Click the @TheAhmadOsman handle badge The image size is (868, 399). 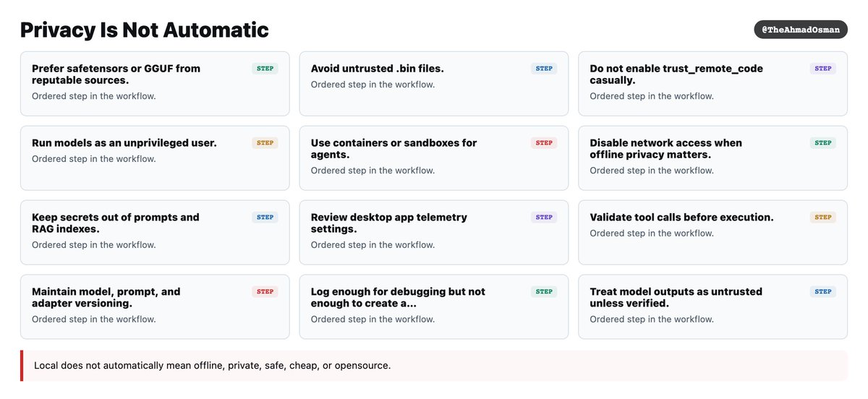coord(801,30)
